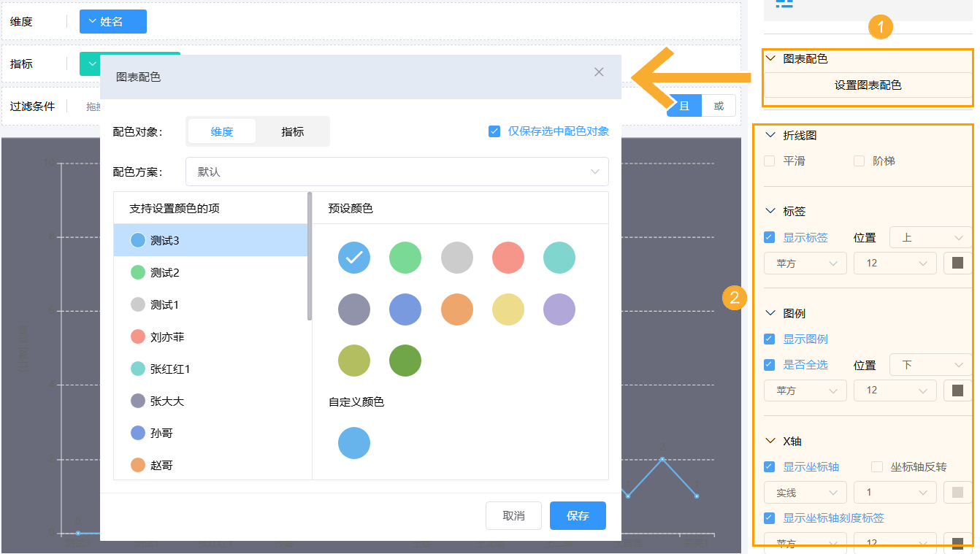Screen dimensions: 980x554
Task: Collapse the 折线图 section chevron
Action: coord(770,135)
